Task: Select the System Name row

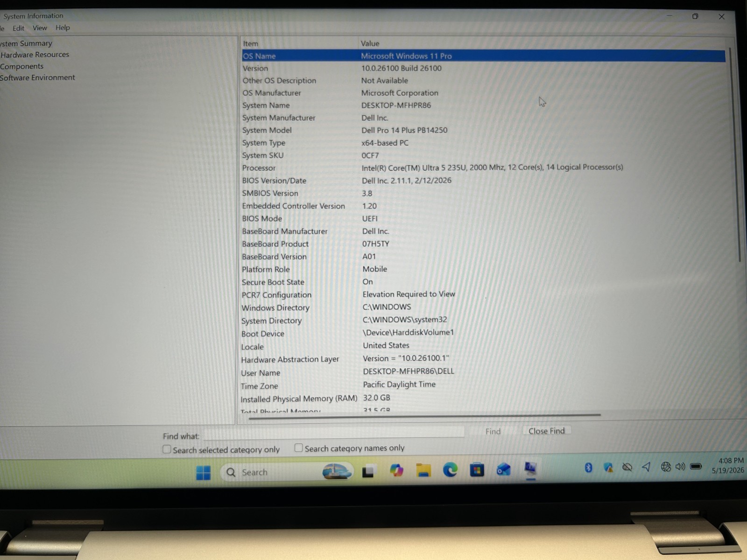Action: [483, 105]
